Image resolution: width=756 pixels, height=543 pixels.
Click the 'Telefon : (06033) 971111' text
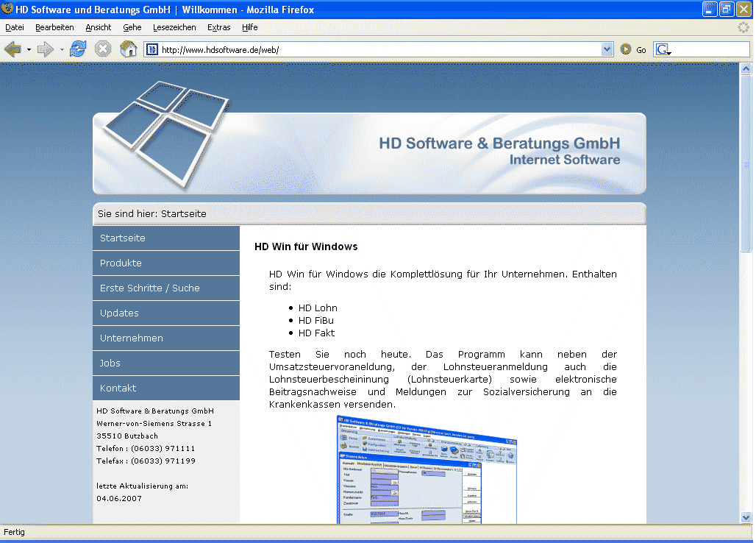point(146,449)
